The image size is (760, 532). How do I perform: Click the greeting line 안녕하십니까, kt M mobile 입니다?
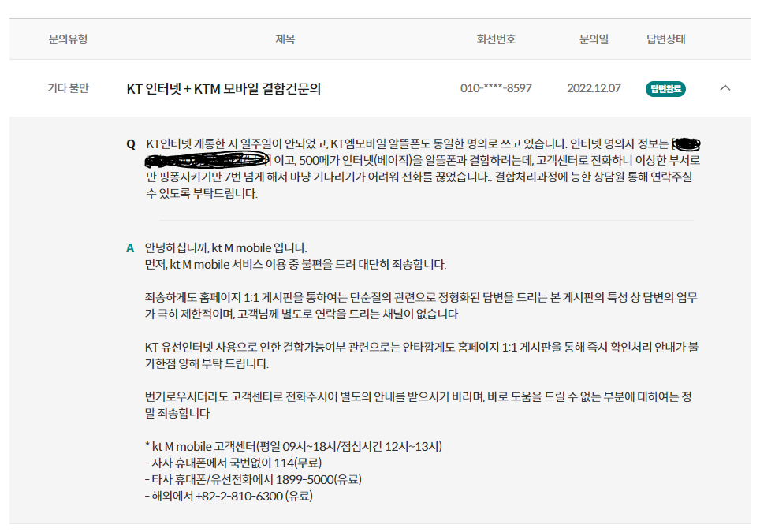point(226,247)
